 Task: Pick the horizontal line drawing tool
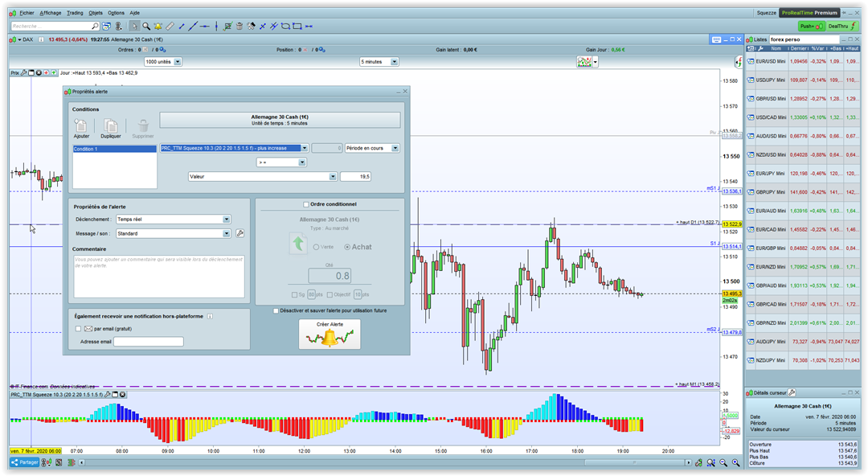pyautogui.click(x=205, y=26)
